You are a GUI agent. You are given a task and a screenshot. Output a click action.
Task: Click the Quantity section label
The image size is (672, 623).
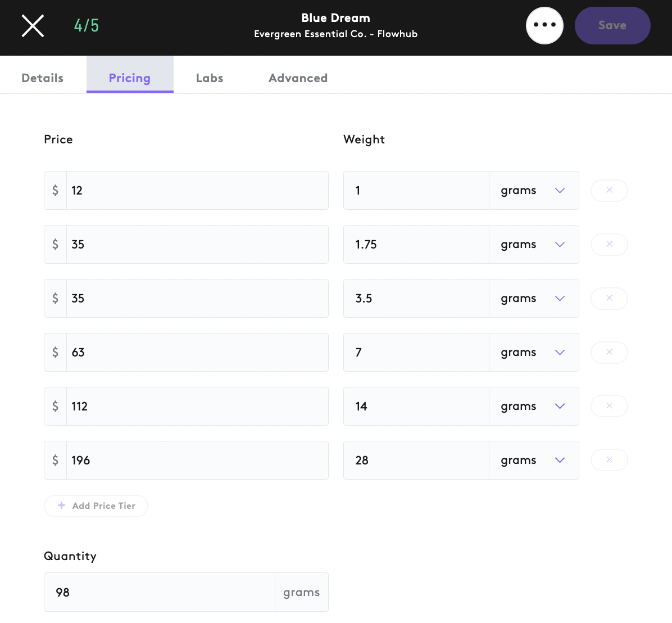pyautogui.click(x=70, y=556)
